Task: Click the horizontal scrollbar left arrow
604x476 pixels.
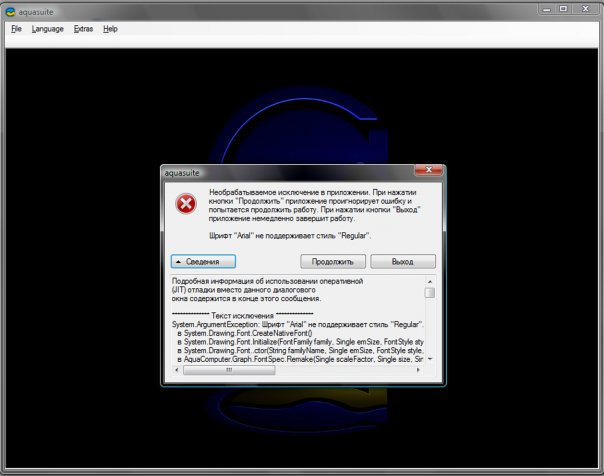Action: (x=176, y=370)
